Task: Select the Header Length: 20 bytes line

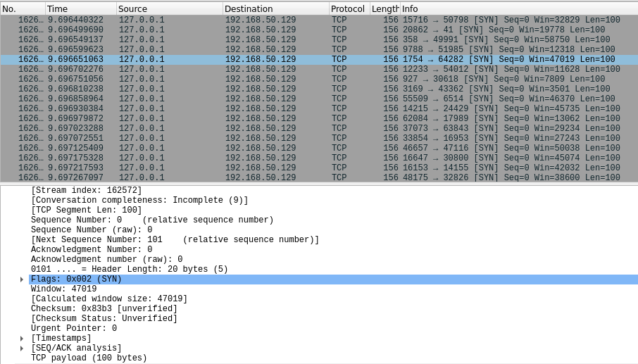Action: [x=130, y=269]
